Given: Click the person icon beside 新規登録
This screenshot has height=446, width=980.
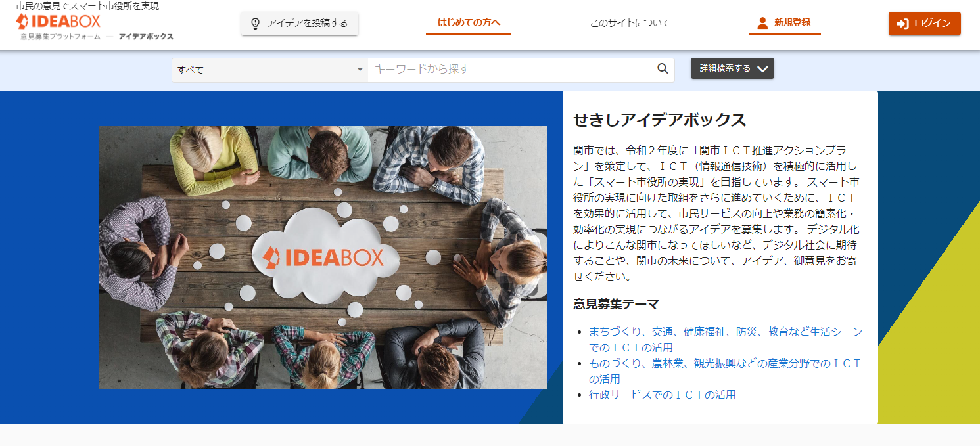Looking at the screenshot, I should point(762,23).
